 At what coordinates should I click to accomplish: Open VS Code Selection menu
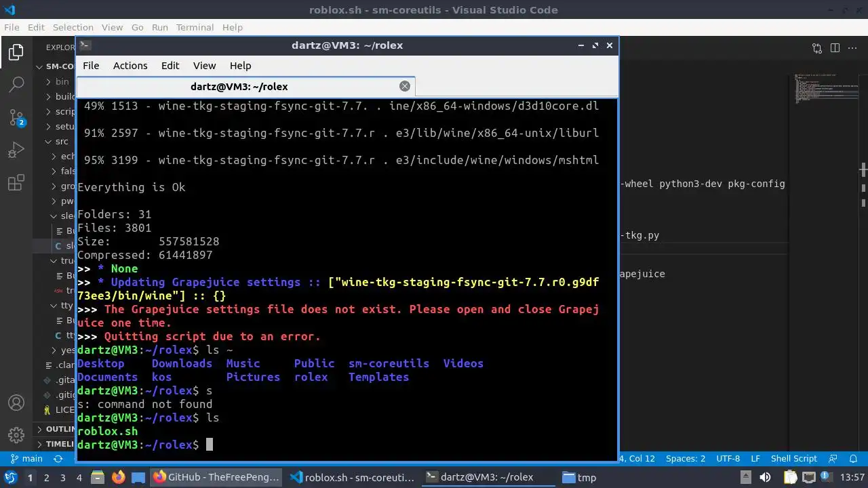pos(73,27)
